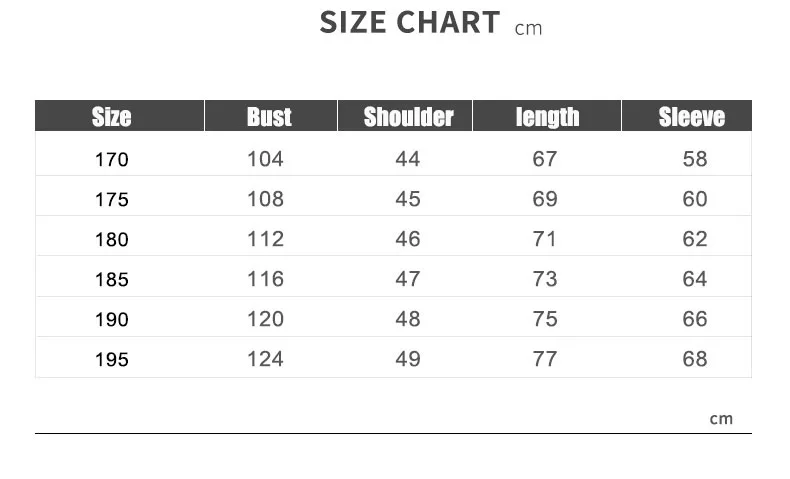Select size 190 row label
The image size is (790, 479).
(x=112, y=319)
